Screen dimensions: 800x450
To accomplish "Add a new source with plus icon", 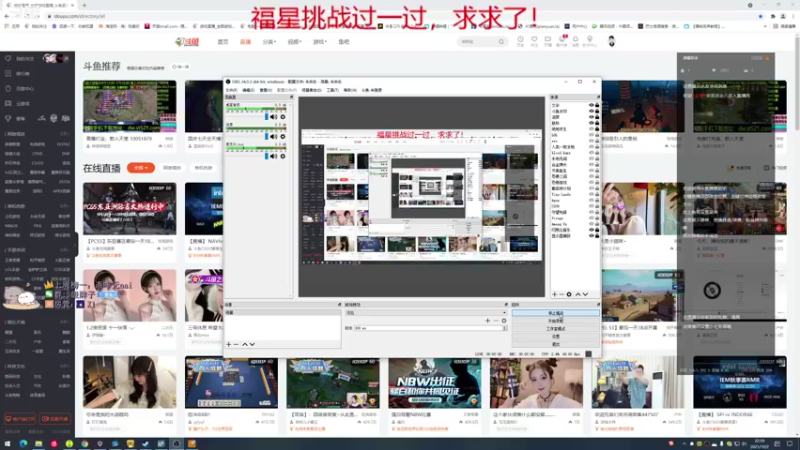I will [x=555, y=294].
